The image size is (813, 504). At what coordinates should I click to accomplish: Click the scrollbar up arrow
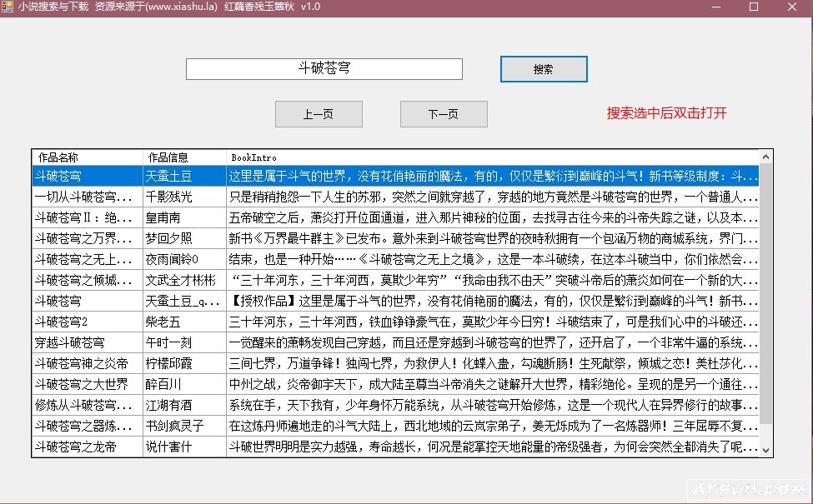[765, 154]
